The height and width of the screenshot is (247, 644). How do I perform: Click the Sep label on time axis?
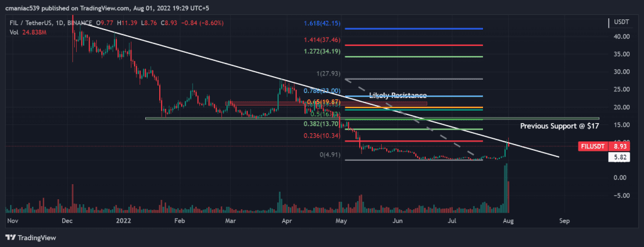(x=564, y=221)
